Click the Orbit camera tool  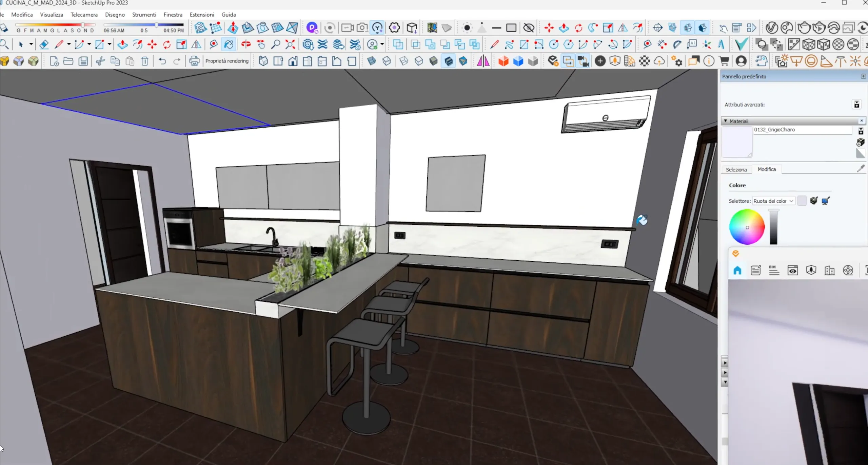point(246,44)
